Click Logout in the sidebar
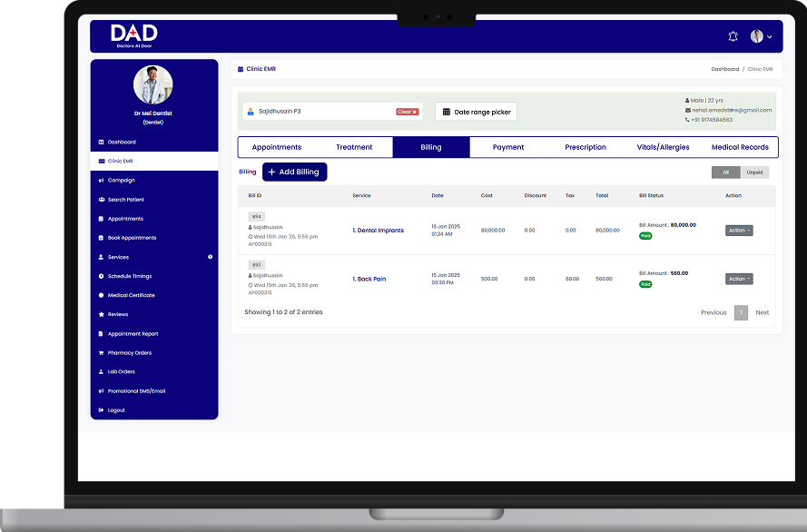 click(x=116, y=410)
